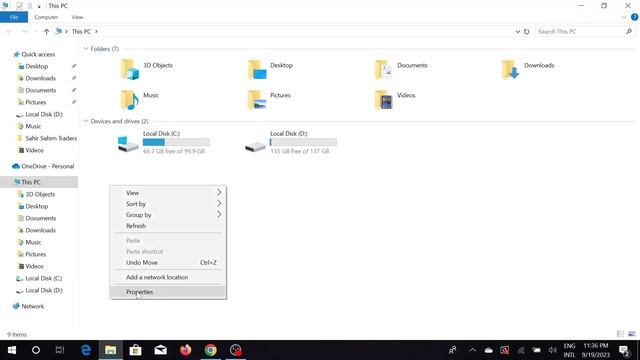640x360 pixels.
Task: Open Quick Access Toolbar customize dropdown
Action: point(39,6)
